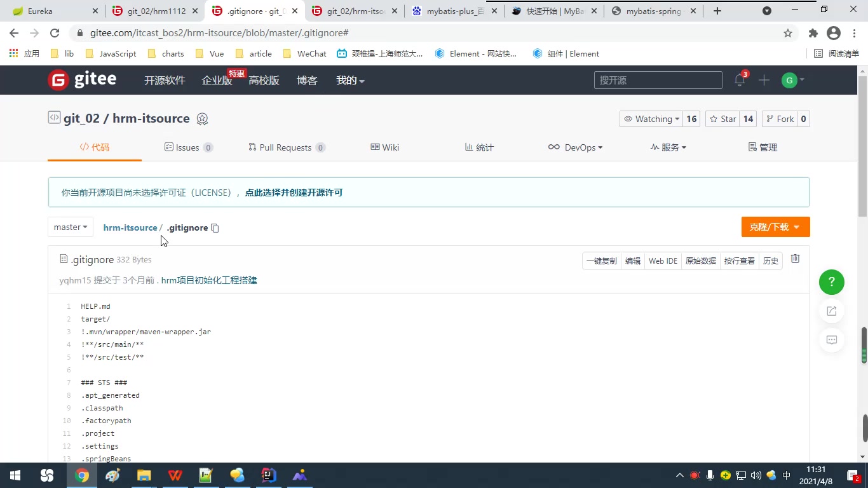Click 编辑 button
868x488 pixels.
click(x=633, y=261)
